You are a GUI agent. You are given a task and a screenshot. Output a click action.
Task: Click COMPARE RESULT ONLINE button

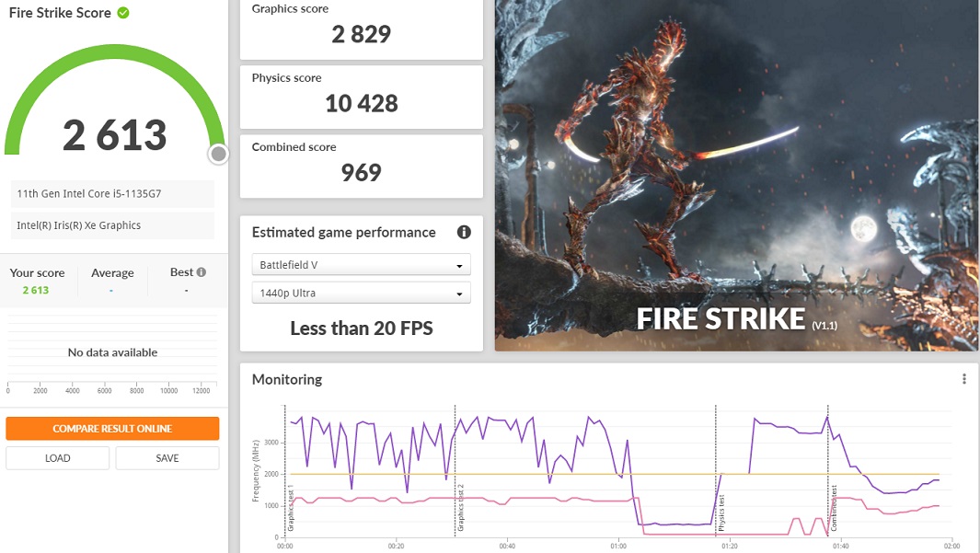coord(112,429)
